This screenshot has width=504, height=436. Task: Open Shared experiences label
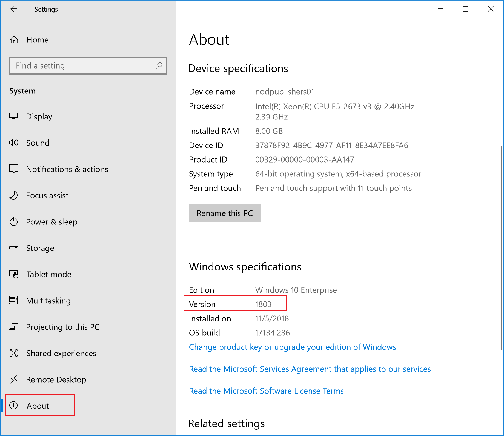[61, 354]
